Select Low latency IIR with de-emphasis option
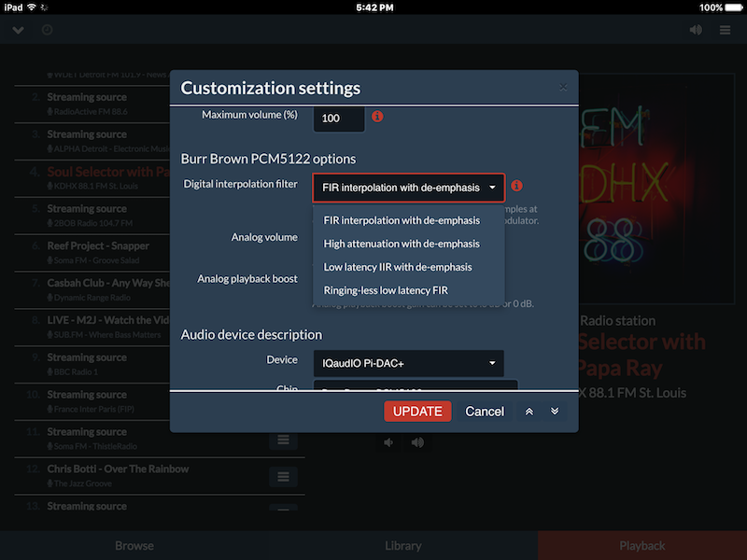Viewport: 747px width, 560px height. pyautogui.click(x=409, y=267)
